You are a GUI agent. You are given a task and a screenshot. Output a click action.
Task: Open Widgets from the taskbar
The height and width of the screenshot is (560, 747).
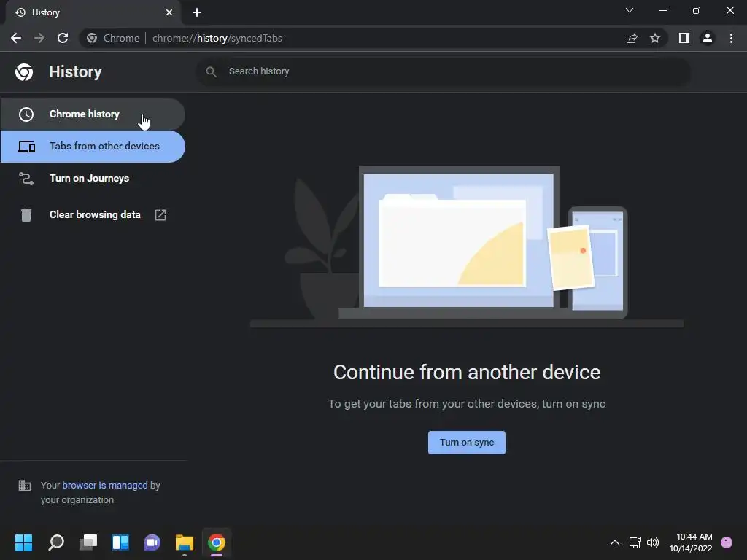(x=120, y=542)
